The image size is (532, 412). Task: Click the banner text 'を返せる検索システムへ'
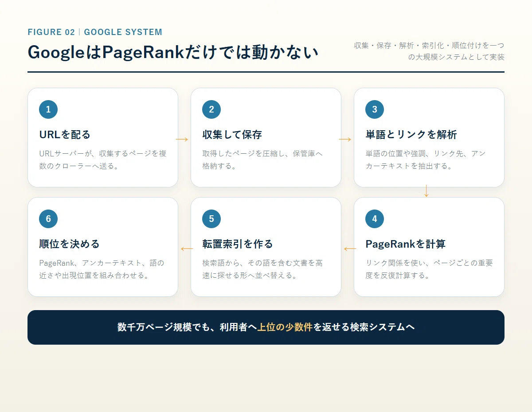pyautogui.click(x=364, y=327)
